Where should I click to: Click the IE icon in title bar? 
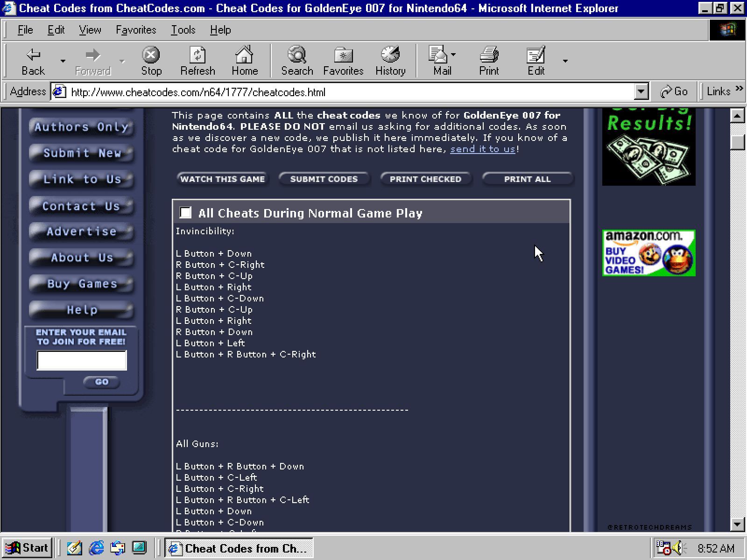pyautogui.click(x=9, y=8)
